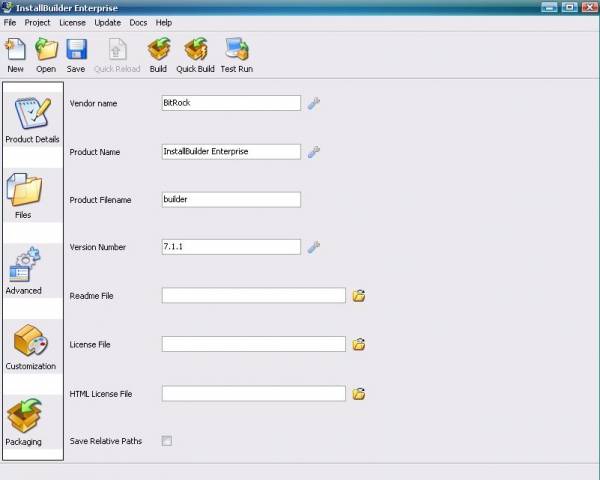The width and height of the screenshot is (600, 480).
Task: Click the Version Number input field
Action: (x=231, y=247)
